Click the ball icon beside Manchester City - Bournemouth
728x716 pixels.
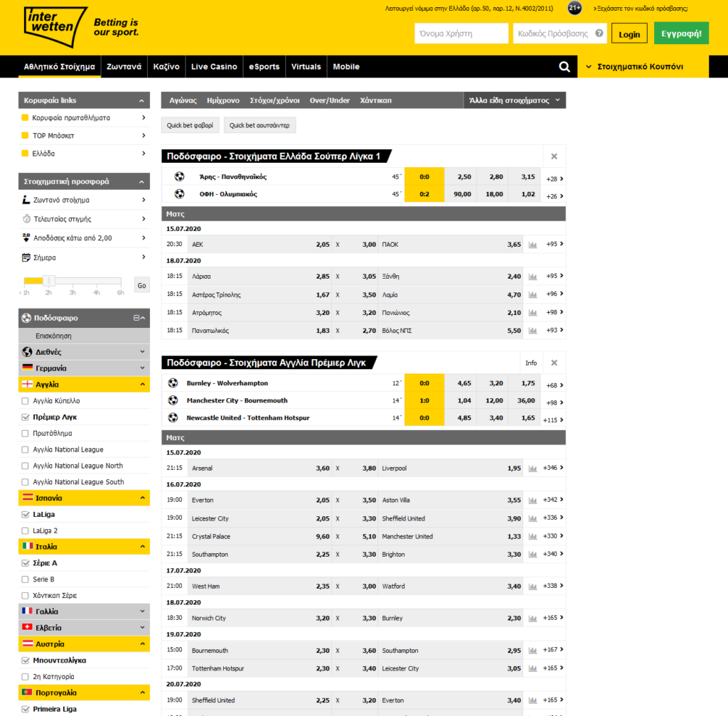click(x=173, y=400)
